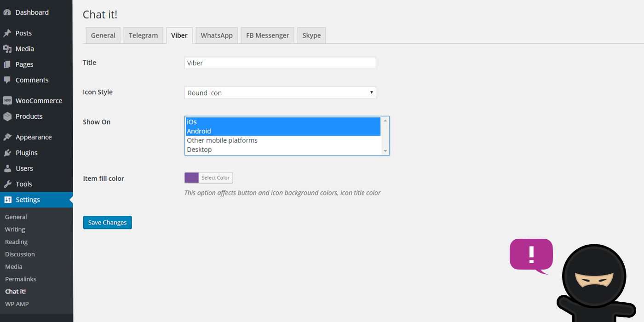644x322 pixels.
Task: Open the WooCommerce menu label
Action: (x=39, y=101)
